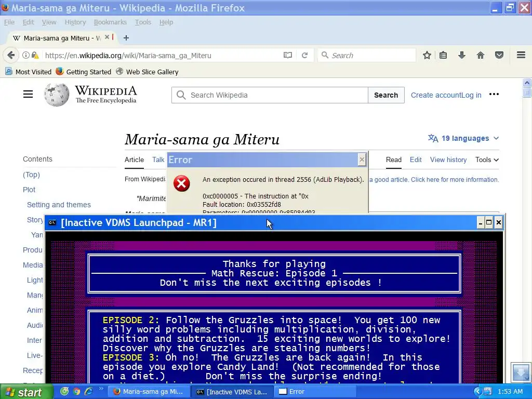Close the Error dialog with X
This screenshot has width=532, height=399.
click(x=362, y=159)
